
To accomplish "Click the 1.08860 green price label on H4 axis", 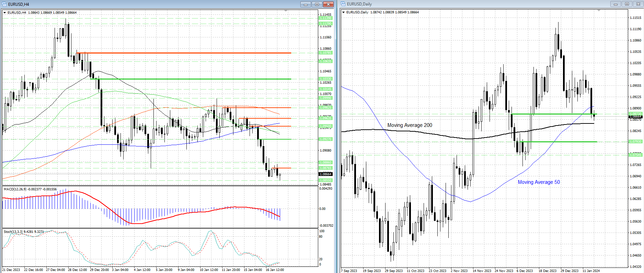I will pyautogui.click(x=326, y=163).
